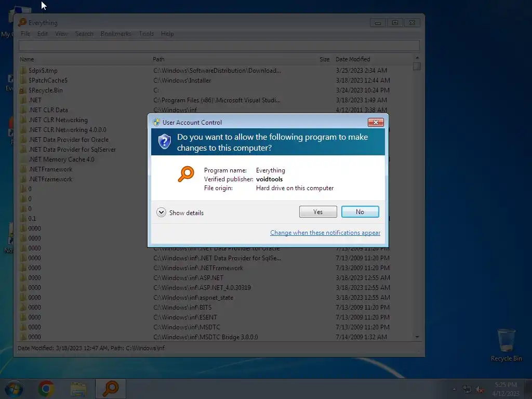Click the 'voidtools' verified publisher text

270,179
